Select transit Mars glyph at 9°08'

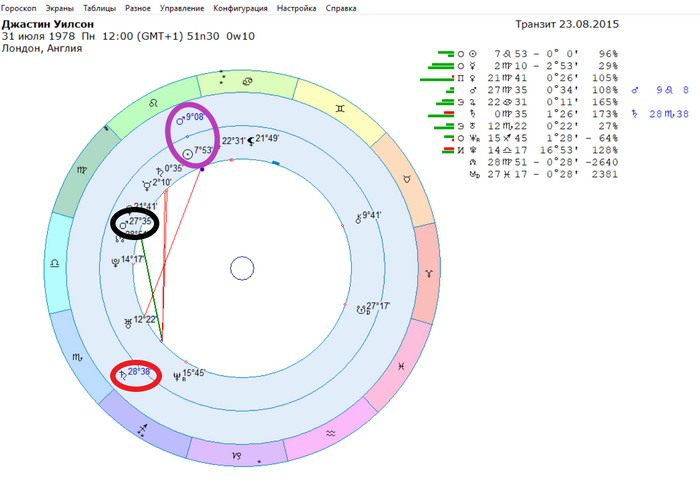click(x=180, y=120)
